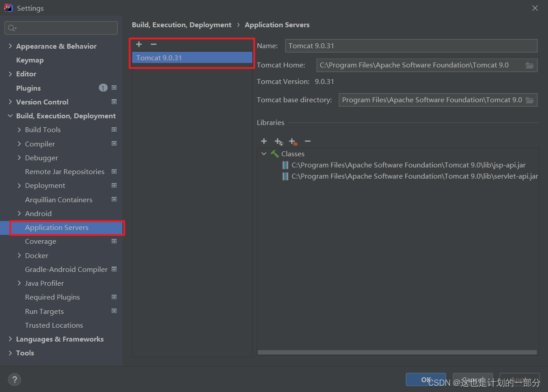Browse for Tomcat Home folder
Screen dimensions: 548x392
530,65
